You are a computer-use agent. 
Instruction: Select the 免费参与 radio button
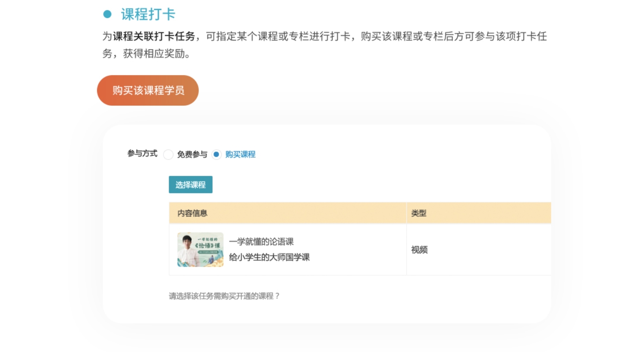pyautogui.click(x=168, y=155)
